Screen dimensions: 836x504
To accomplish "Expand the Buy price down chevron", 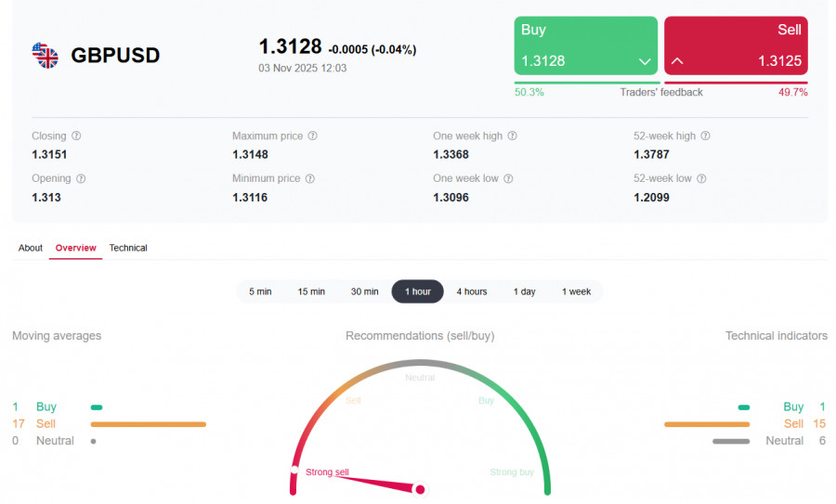I will pyautogui.click(x=645, y=61).
